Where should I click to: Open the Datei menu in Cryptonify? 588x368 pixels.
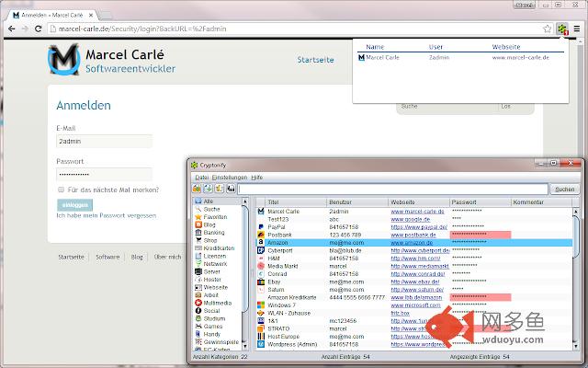tap(202, 178)
